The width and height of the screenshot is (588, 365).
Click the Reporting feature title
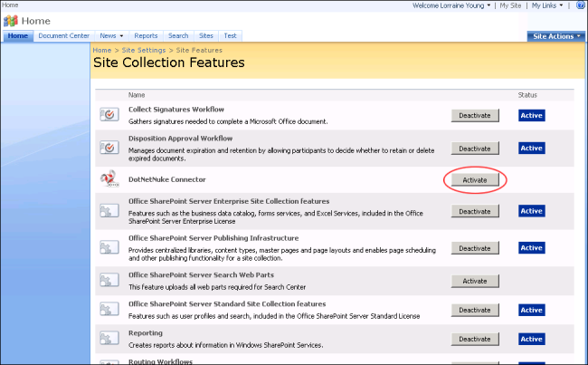click(146, 333)
